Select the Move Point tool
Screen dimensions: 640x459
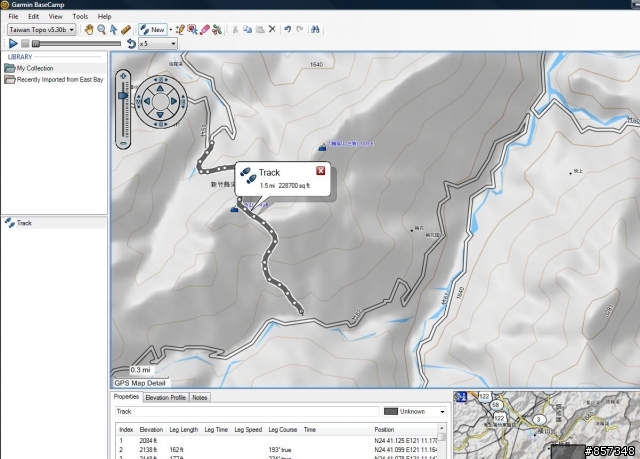192,29
